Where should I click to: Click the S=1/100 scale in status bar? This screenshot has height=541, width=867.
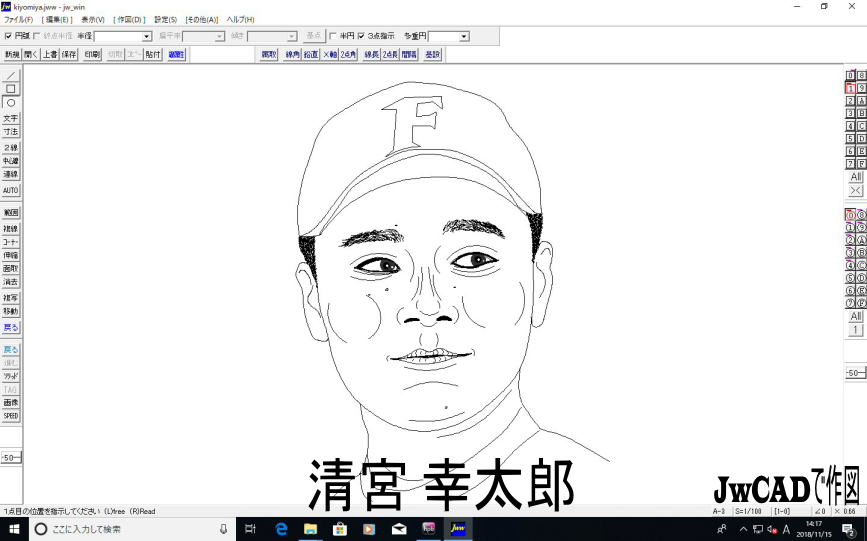click(749, 512)
